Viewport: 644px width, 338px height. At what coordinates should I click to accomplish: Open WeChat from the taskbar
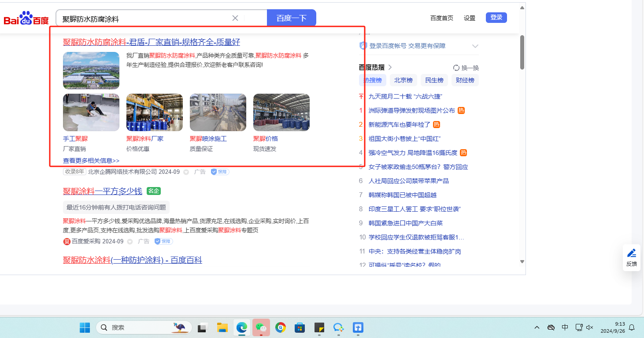click(261, 327)
